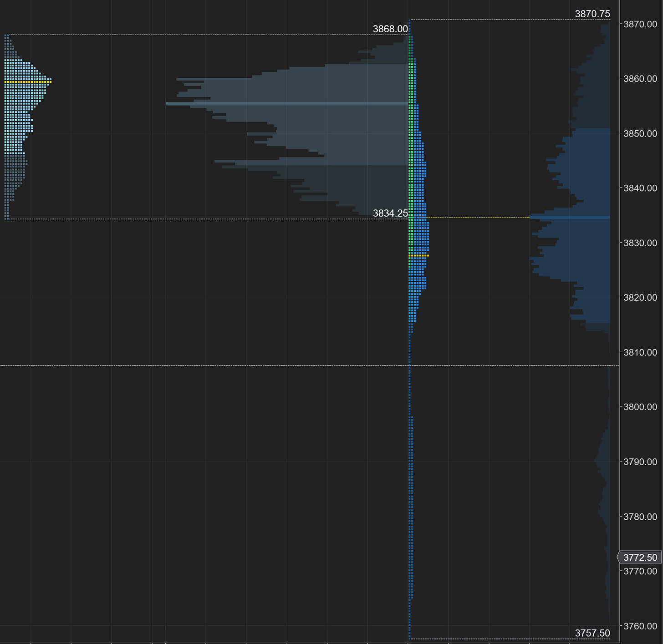
Task: Select the right volume profile POC bar at 3834.50
Action: point(570,218)
